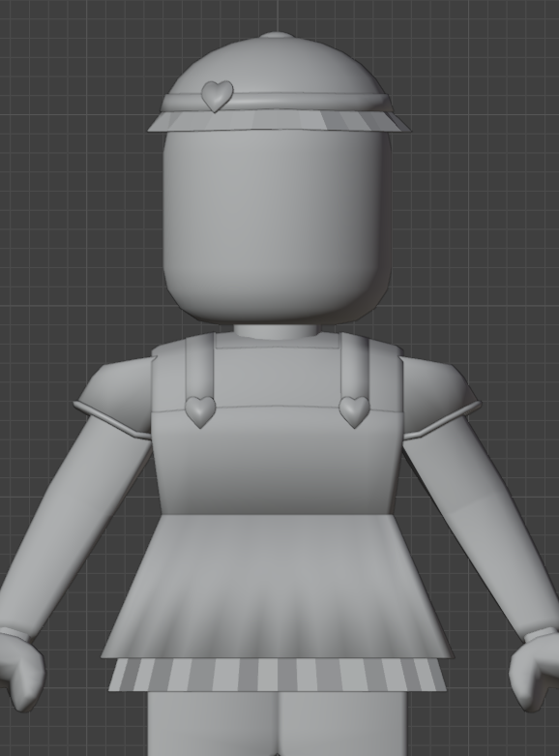Image resolution: width=559 pixels, height=756 pixels.
Task: Select the hand at the left edge
Action: click(x=20, y=670)
